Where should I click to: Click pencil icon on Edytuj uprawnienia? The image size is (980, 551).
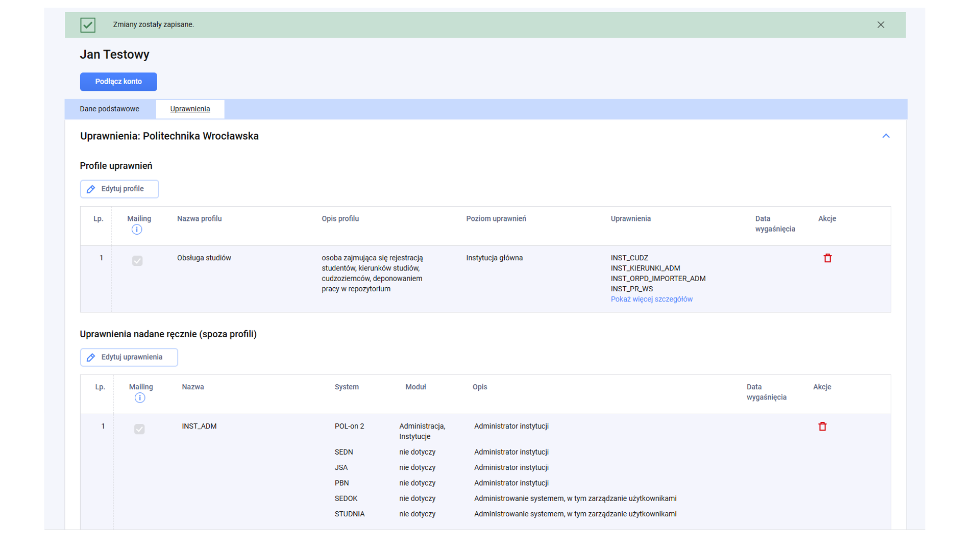(x=91, y=358)
